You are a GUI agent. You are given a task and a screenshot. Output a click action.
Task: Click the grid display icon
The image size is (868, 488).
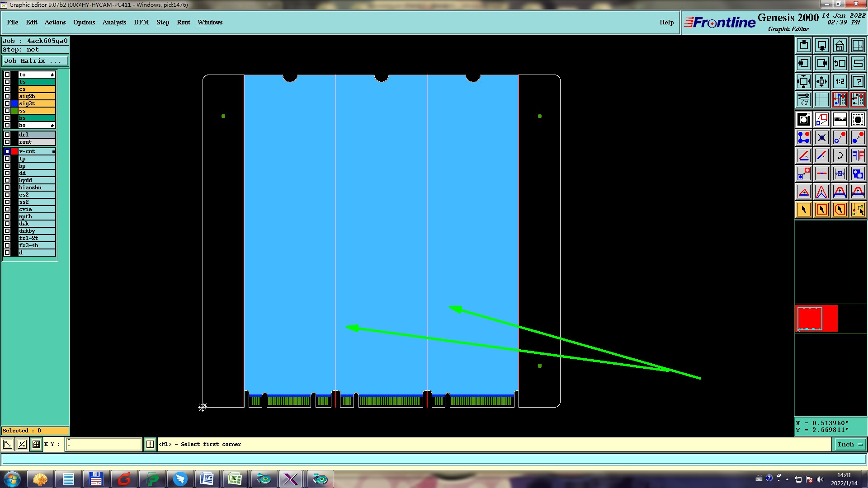click(821, 99)
